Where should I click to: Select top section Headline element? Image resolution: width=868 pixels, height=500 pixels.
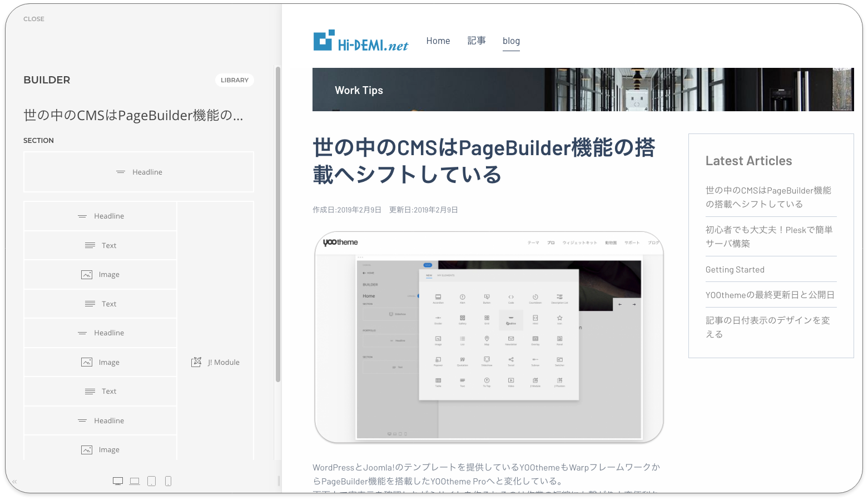tap(139, 172)
